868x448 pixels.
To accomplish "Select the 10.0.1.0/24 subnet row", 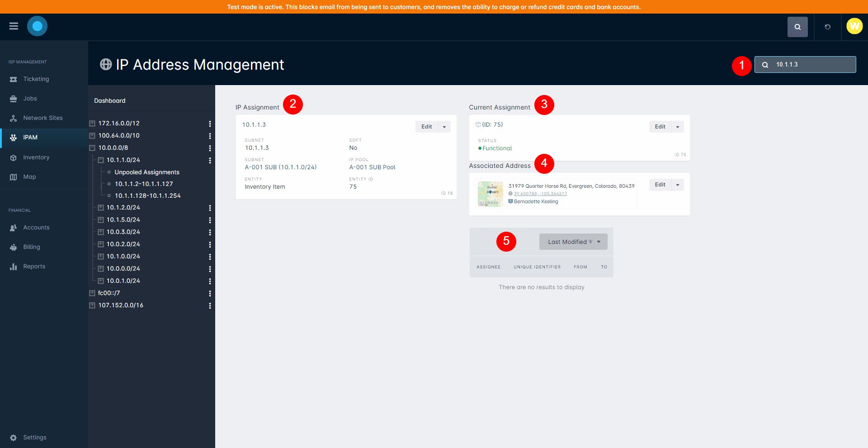I will point(123,281).
